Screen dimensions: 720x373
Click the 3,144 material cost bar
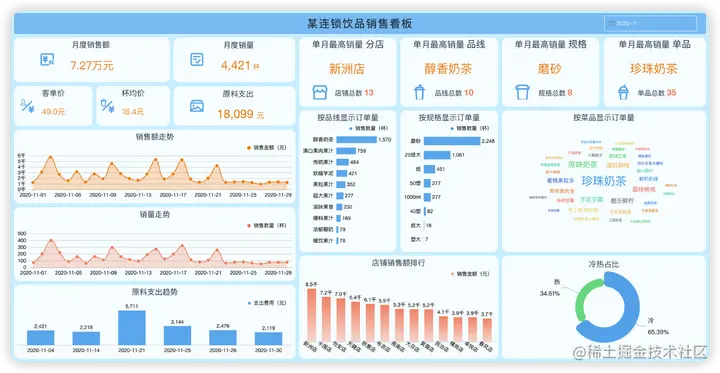[x=177, y=335]
